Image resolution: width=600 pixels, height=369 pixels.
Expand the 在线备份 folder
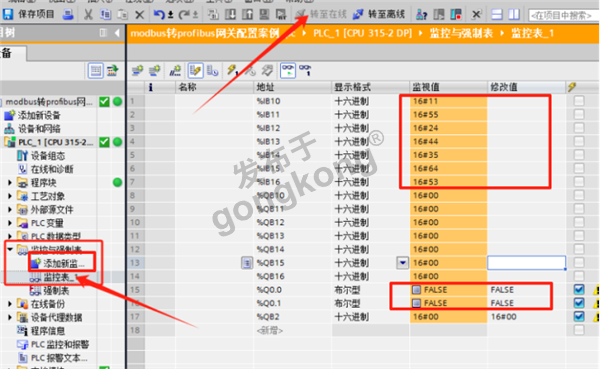pos(10,304)
